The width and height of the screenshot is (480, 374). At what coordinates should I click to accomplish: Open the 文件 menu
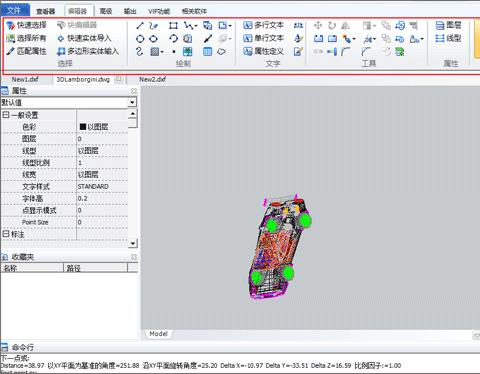[x=15, y=10]
